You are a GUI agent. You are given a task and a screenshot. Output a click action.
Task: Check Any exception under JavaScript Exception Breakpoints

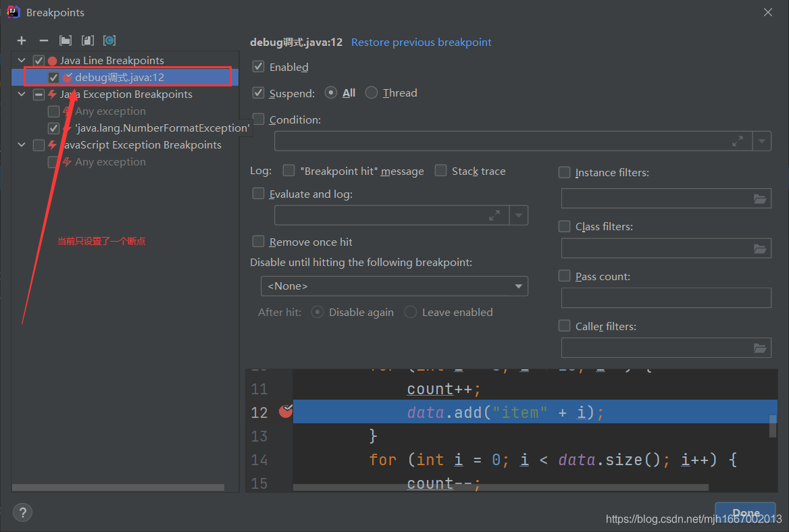click(53, 162)
